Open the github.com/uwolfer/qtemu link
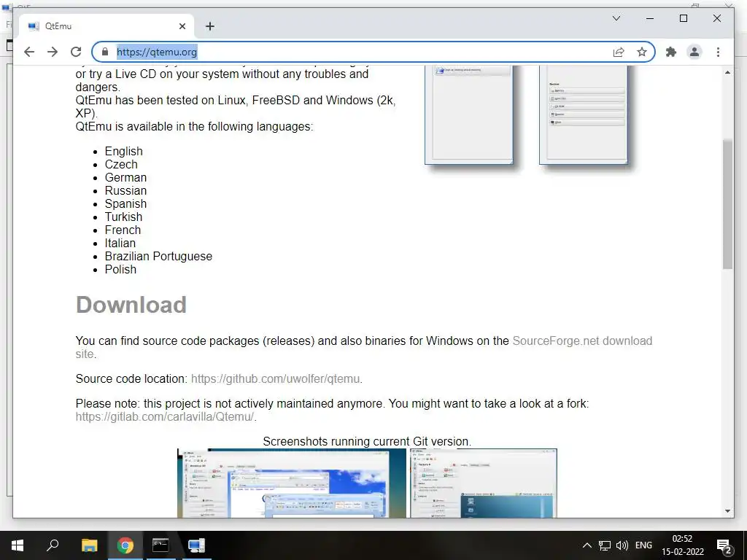747x560 pixels. [275, 378]
